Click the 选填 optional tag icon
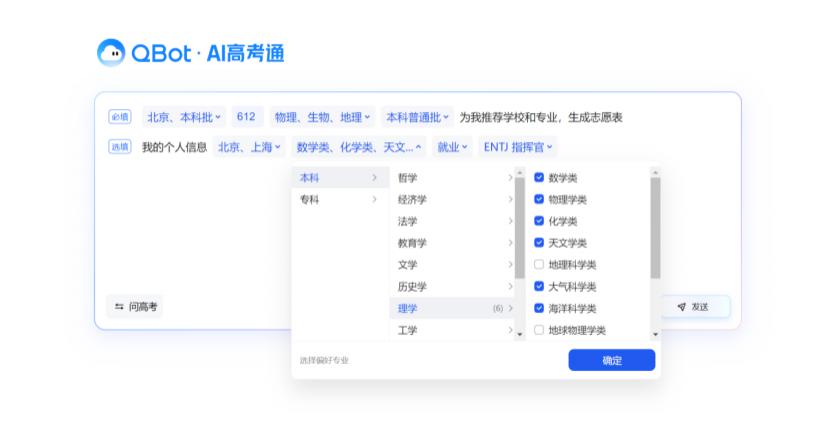 click(120, 147)
